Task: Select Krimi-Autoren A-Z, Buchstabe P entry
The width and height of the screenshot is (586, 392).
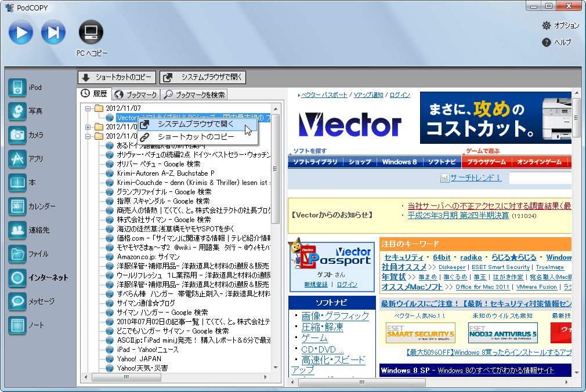Action: point(165,173)
